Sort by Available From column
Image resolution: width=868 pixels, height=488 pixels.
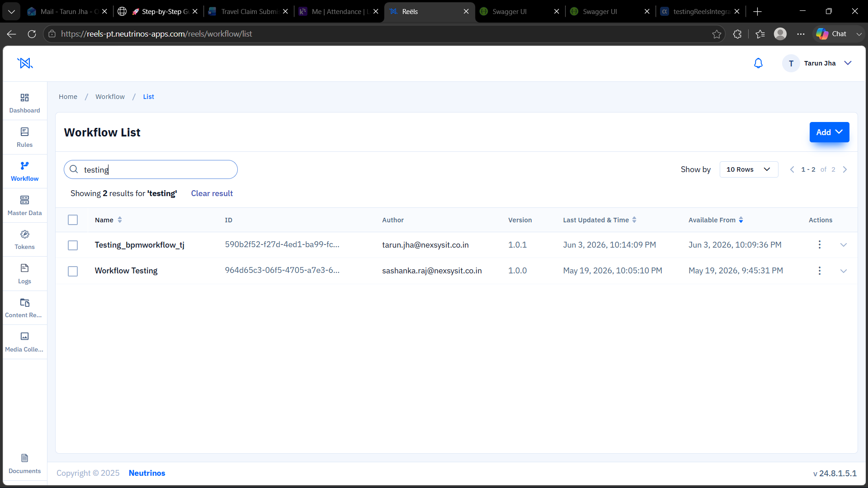click(741, 220)
